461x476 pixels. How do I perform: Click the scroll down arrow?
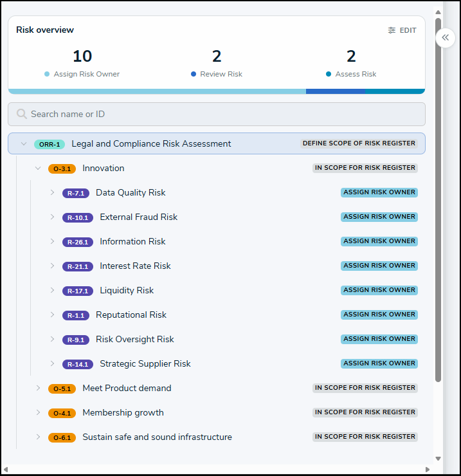[x=438, y=459]
